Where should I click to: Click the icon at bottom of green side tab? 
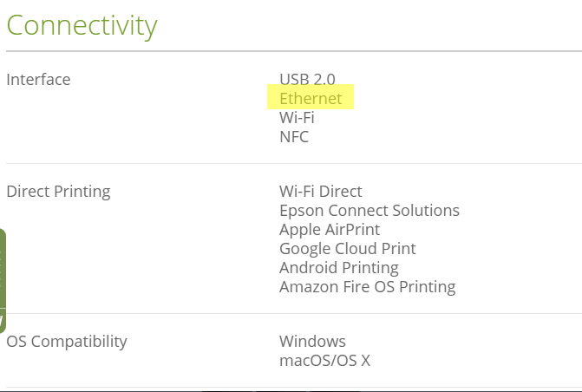pyautogui.click(x=2, y=321)
